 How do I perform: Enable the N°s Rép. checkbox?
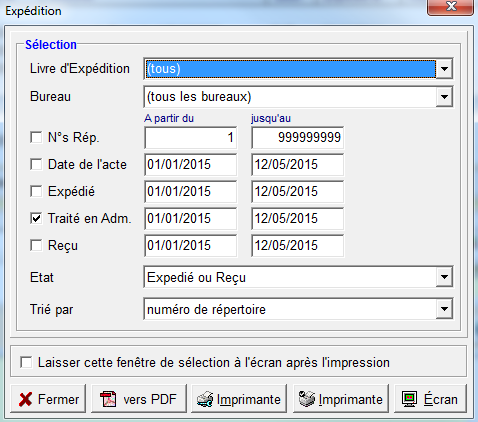pyautogui.click(x=36, y=137)
